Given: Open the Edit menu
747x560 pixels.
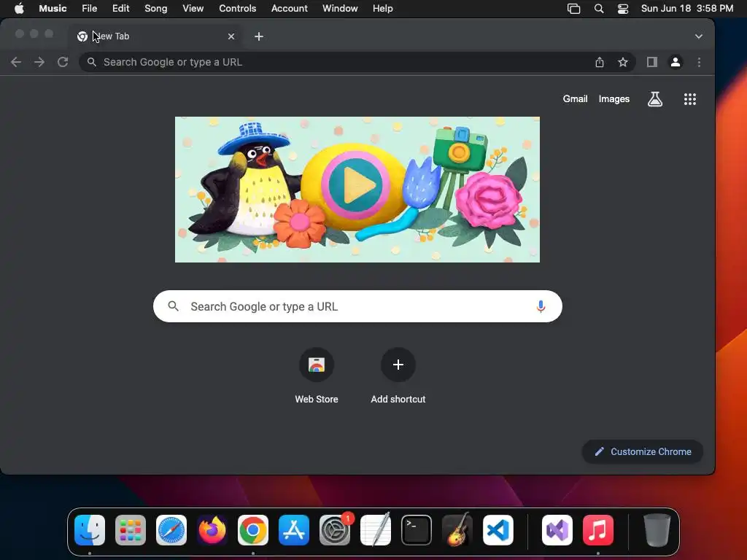Looking at the screenshot, I should (120, 9).
